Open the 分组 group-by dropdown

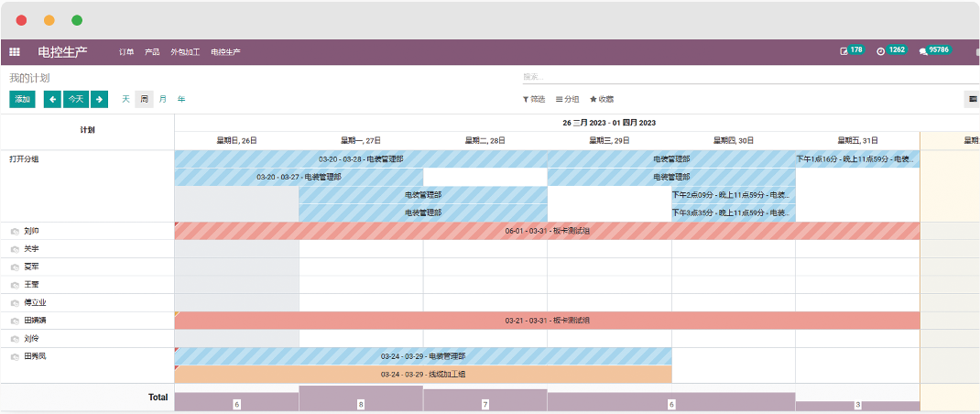click(568, 99)
